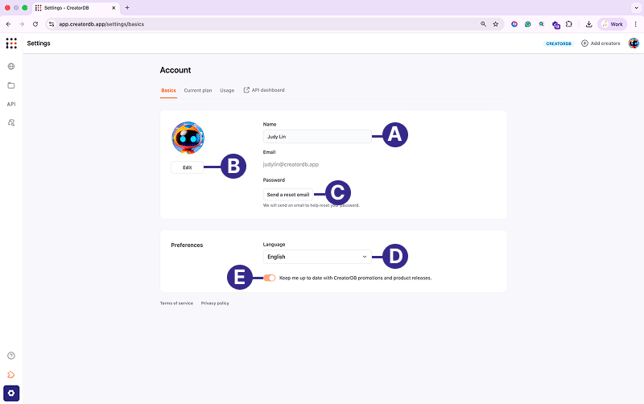Open the user avatar menu at top right
This screenshot has height=404, width=644.
tap(633, 44)
